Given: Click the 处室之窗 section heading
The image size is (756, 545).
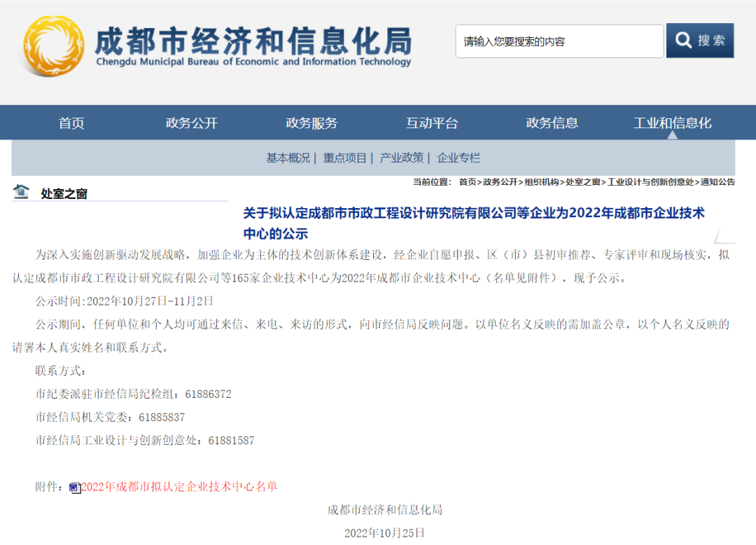Looking at the screenshot, I should (64, 194).
